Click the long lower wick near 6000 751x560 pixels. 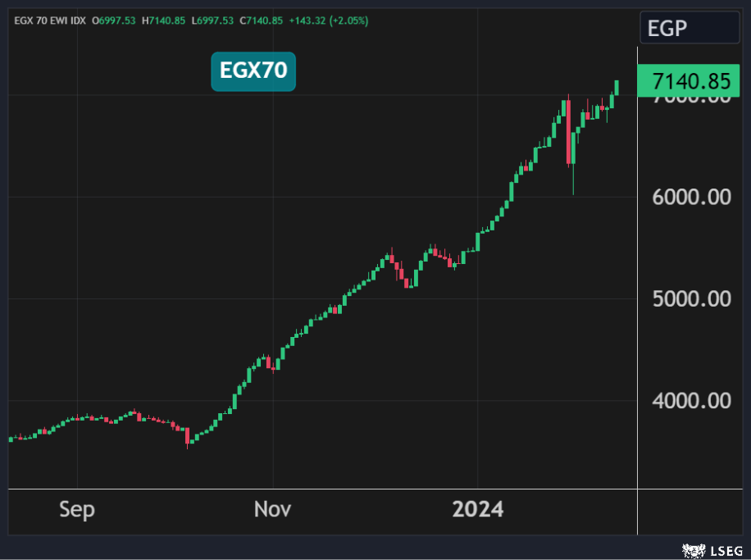coord(573,180)
